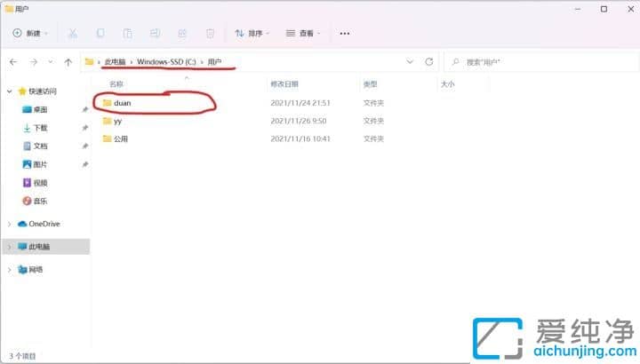Open the 排序 (Sort) dropdown
Viewport: 640px width, 364px height.
click(x=252, y=33)
